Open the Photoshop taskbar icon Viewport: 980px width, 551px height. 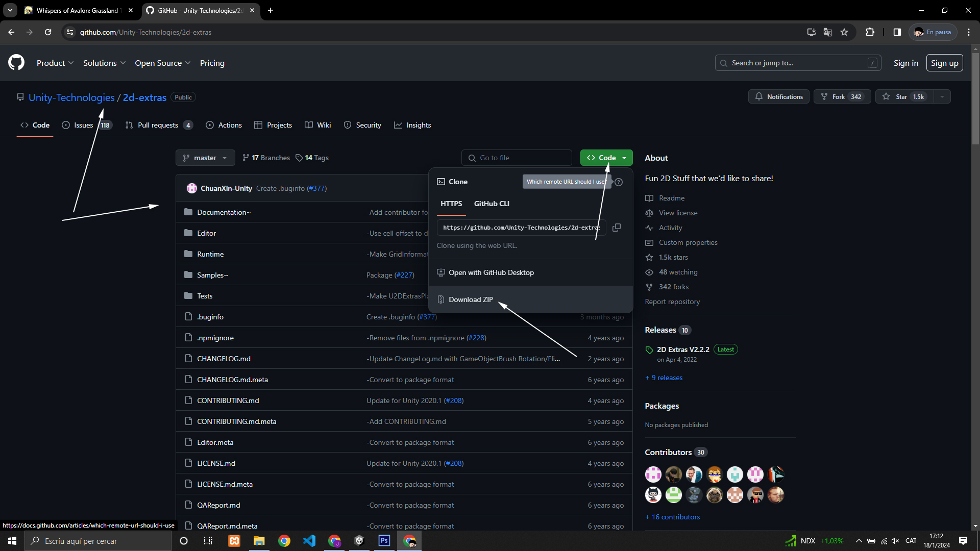384,541
